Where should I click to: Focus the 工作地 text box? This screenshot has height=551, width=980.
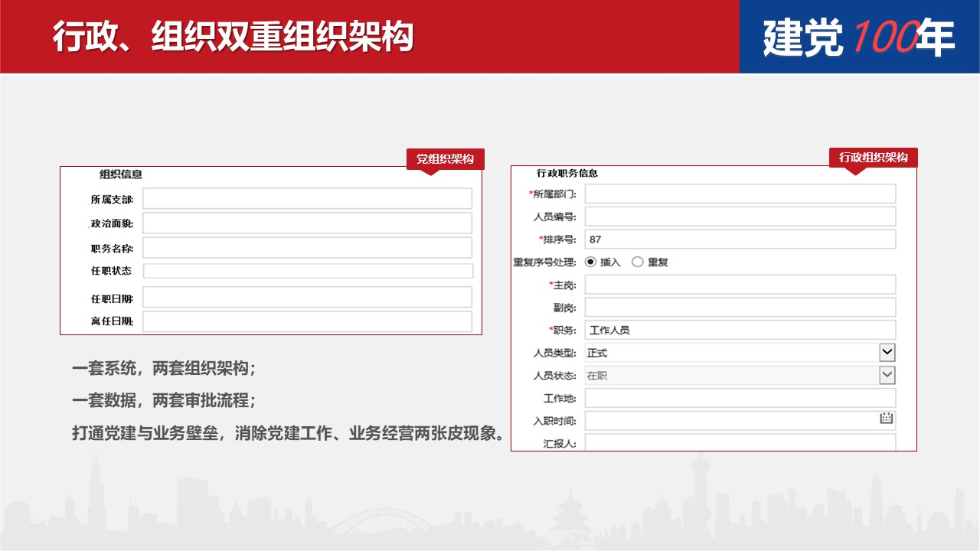(740, 398)
